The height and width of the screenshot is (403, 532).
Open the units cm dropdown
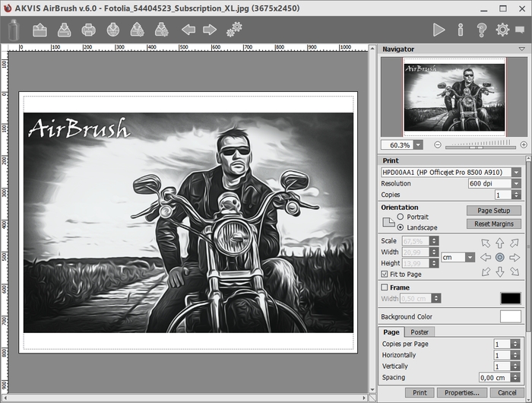point(470,257)
